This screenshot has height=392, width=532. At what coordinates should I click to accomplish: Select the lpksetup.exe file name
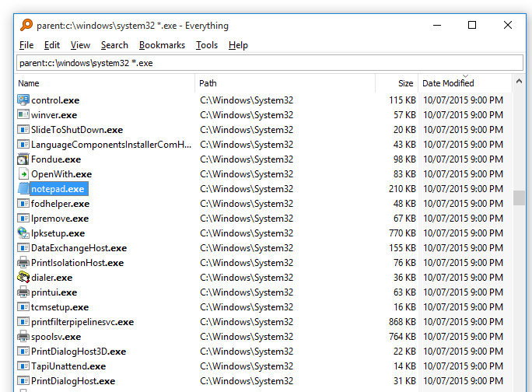pyautogui.click(x=58, y=233)
